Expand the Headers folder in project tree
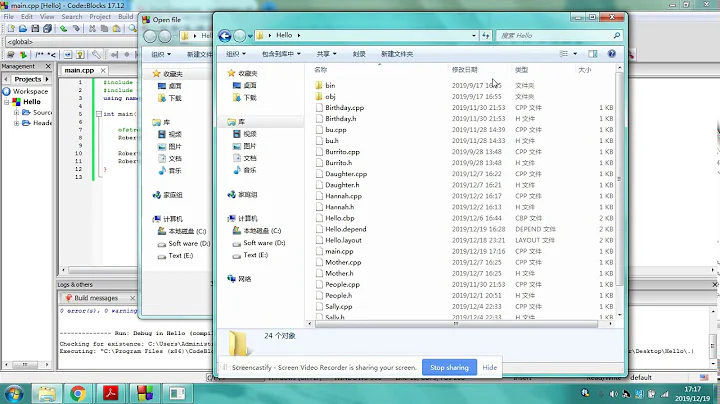The width and height of the screenshot is (720, 404). pos(16,123)
